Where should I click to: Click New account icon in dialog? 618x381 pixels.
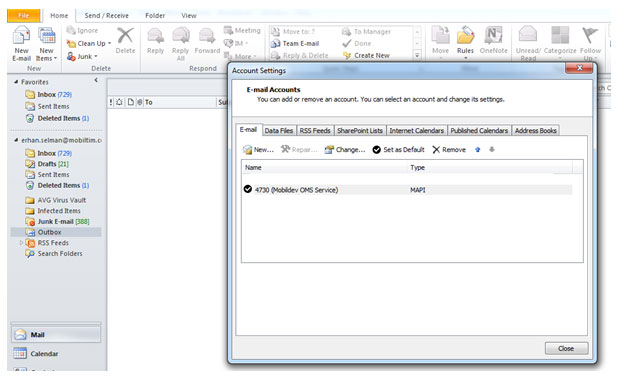pos(247,150)
